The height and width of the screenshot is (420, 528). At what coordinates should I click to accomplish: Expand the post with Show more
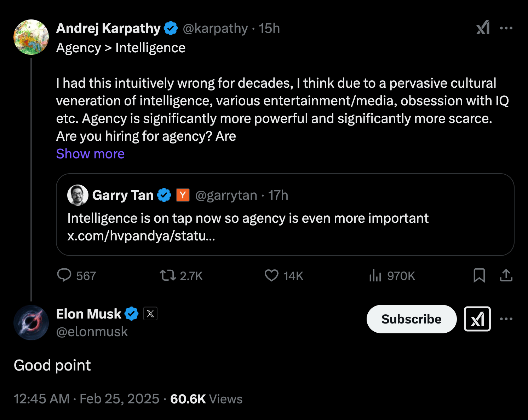pyautogui.click(x=90, y=154)
